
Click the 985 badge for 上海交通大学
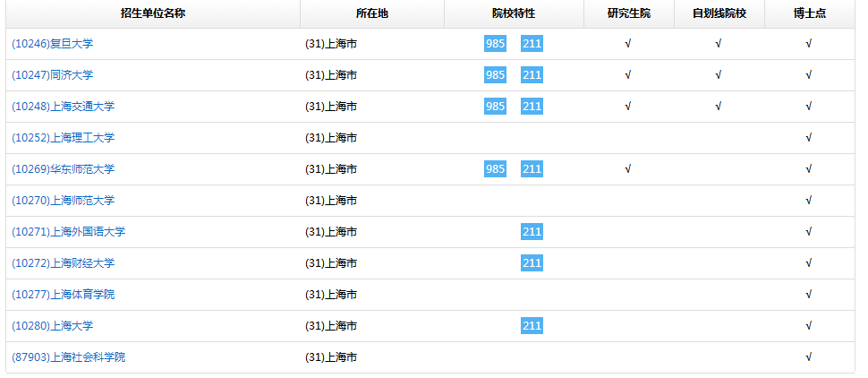495,107
